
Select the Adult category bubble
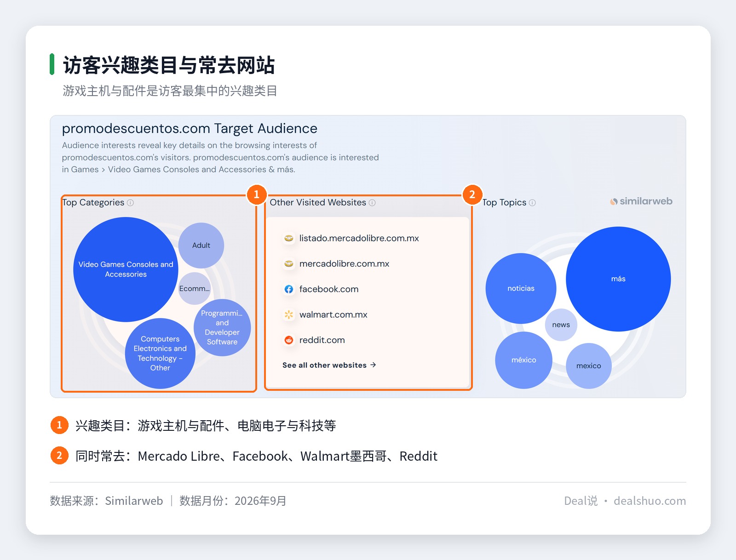click(x=201, y=246)
